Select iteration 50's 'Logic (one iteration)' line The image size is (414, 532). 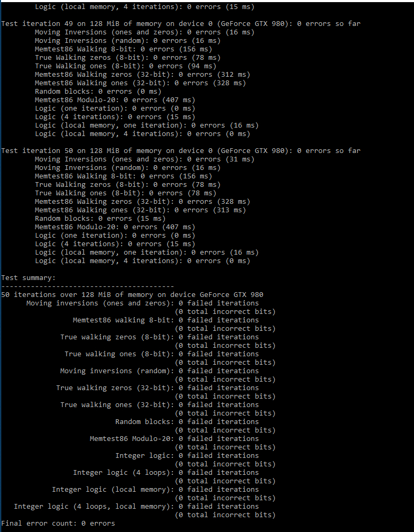(x=115, y=236)
